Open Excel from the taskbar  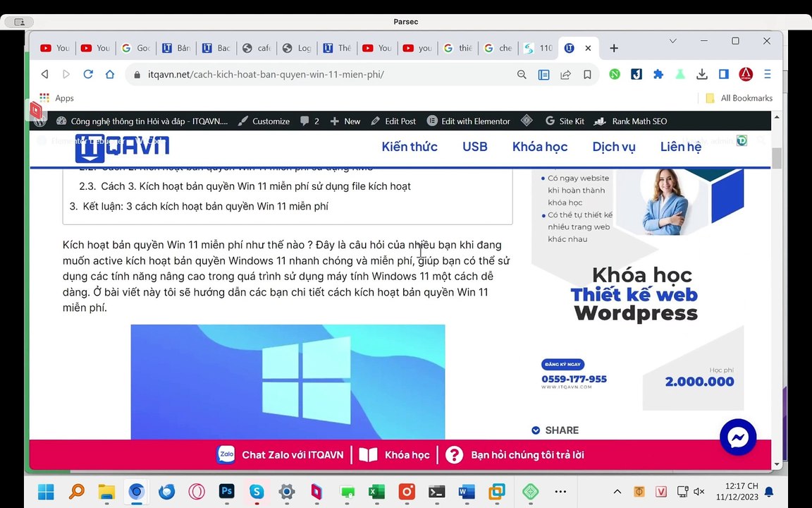(x=376, y=491)
